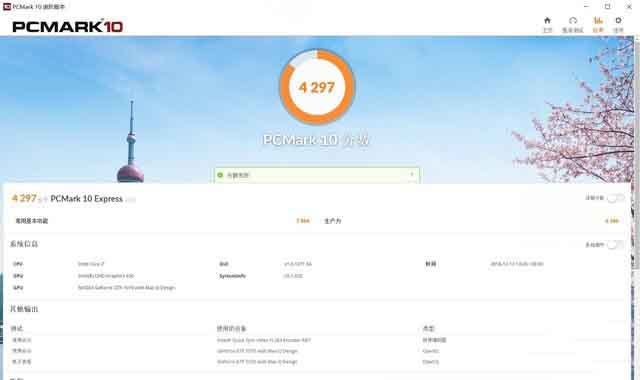The height and width of the screenshot is (380, 640).
Task: Toggle the switch in the PCMark 10 Express row
Action: (615, 198)
